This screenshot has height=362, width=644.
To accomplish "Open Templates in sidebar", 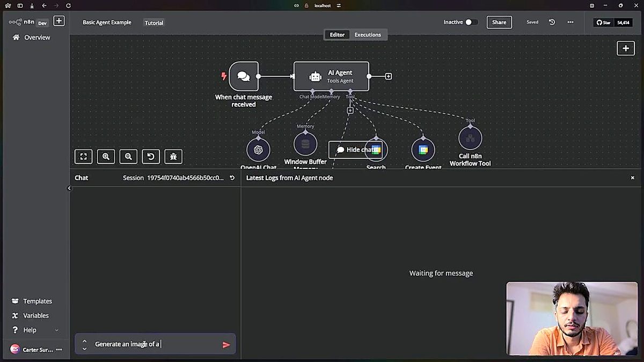I will [32, 301].
